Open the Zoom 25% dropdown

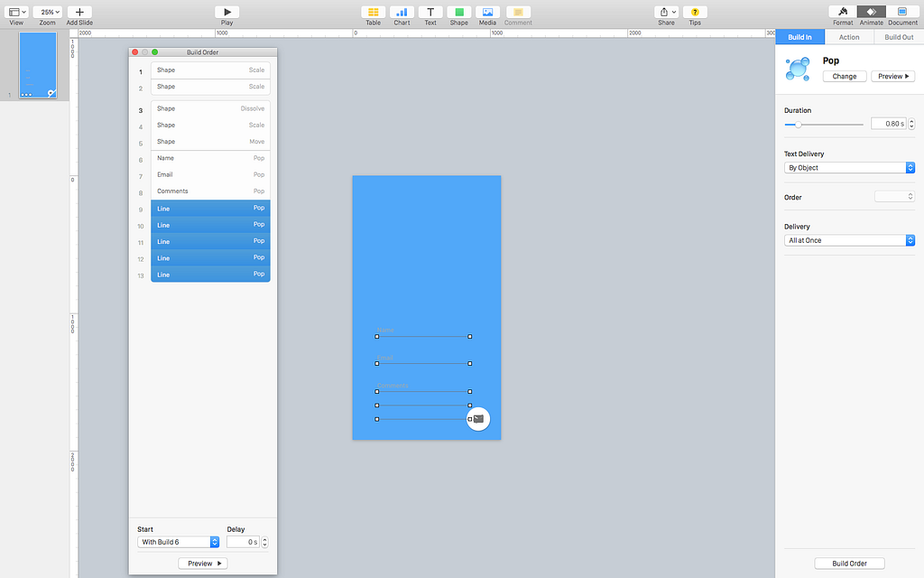click(x=47, y=12)
